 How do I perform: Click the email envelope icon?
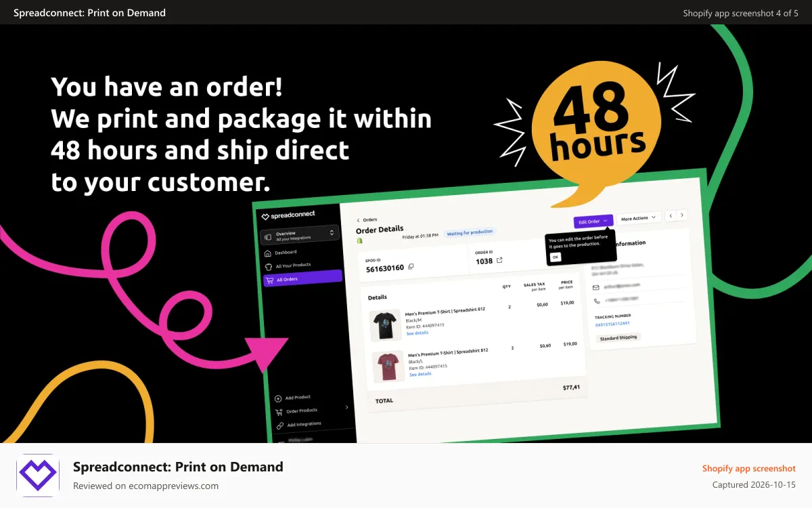tap(596, 287)
